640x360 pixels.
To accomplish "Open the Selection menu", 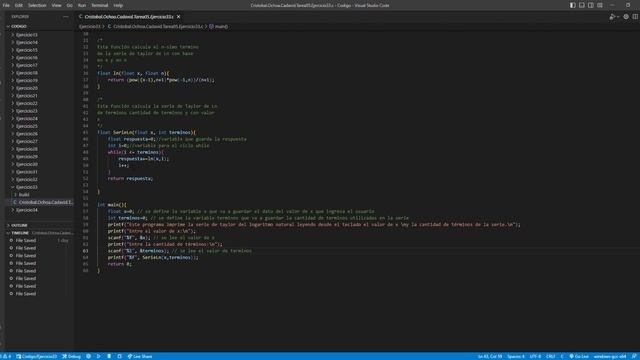I will click(37, 5).
